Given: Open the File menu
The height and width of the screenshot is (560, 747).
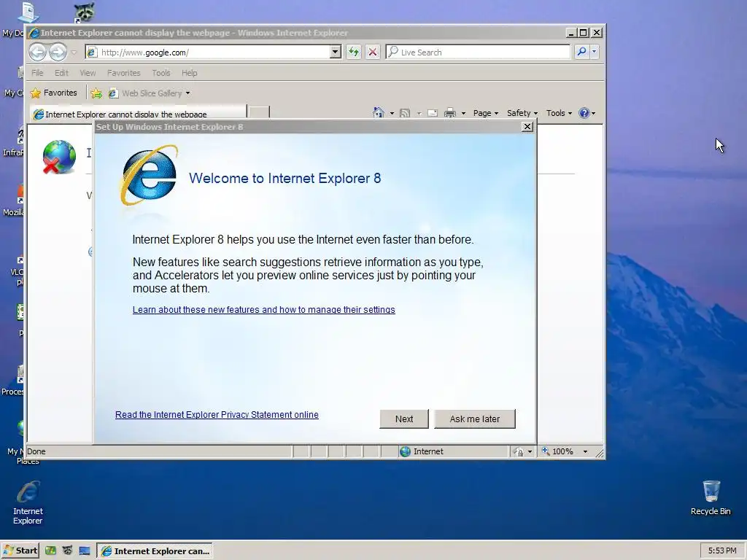Looking at the screenshot, I should pos(37,73).
